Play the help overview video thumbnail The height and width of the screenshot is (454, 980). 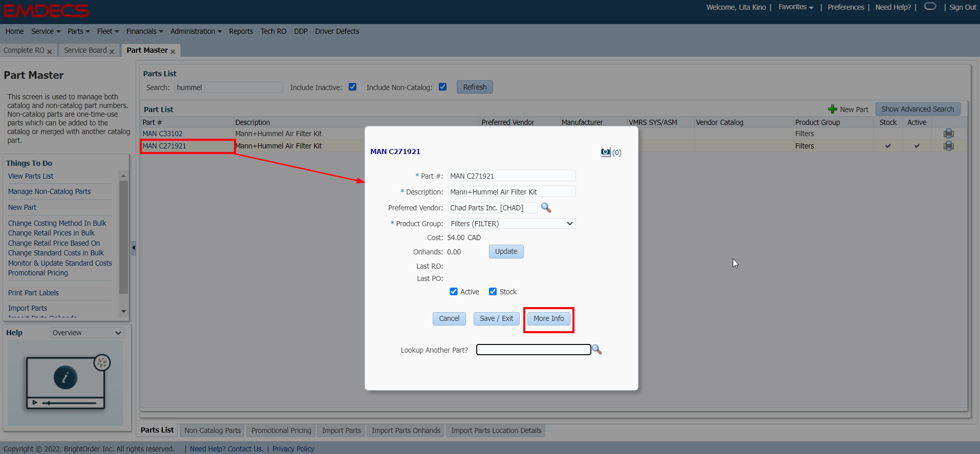click(66, 383)
